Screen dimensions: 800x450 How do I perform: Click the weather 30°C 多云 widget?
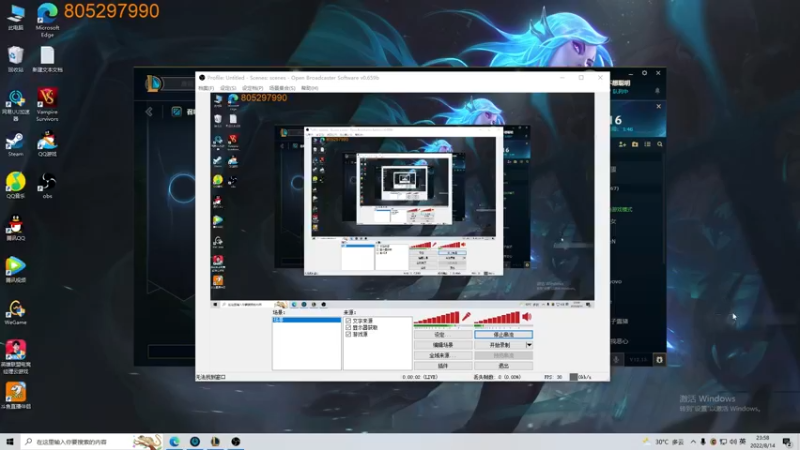(664, 442)
